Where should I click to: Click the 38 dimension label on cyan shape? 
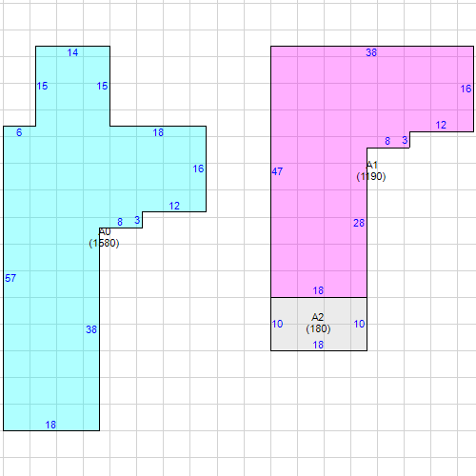tap(91, 329)
